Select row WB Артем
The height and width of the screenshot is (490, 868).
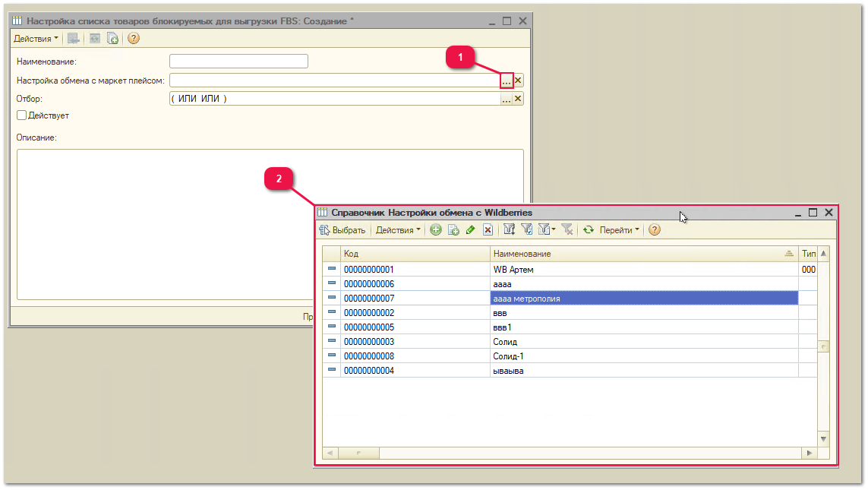(570, 270)
